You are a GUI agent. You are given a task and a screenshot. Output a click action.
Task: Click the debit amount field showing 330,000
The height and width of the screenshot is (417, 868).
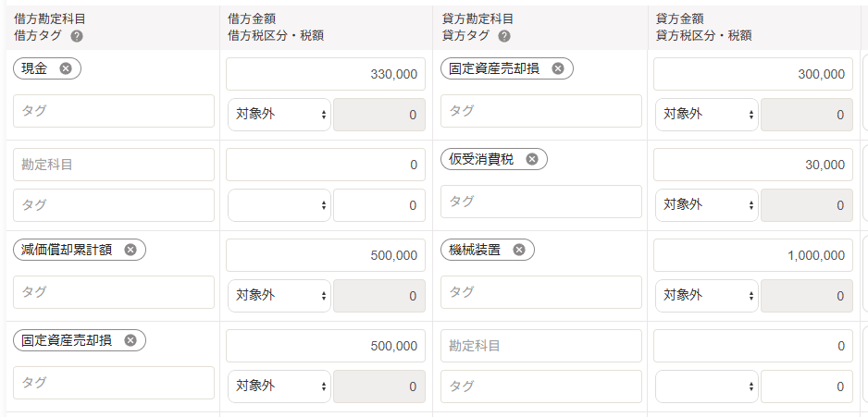point(326,74)
